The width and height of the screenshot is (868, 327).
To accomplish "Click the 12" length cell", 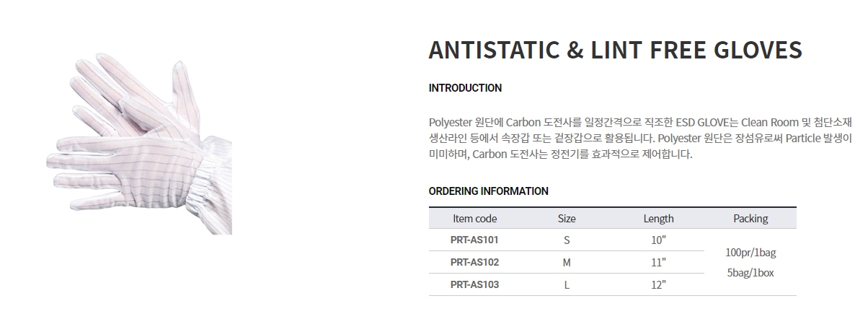I will pos(658,285).
